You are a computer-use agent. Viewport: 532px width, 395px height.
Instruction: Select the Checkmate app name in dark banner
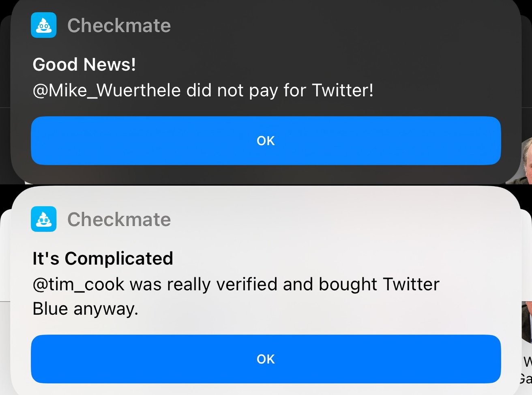pos(119,26)
